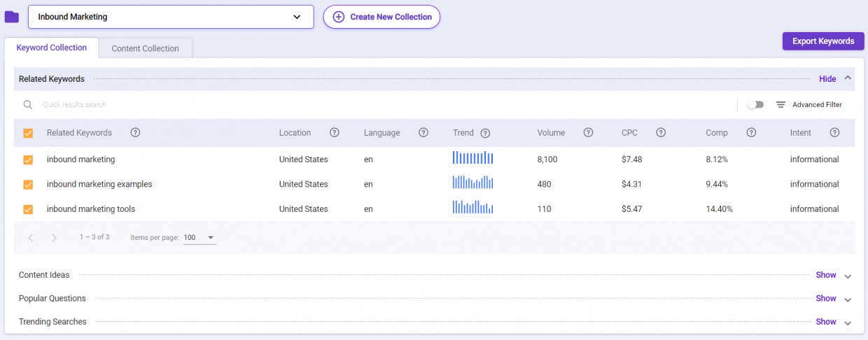
Task: Sort by the Volume column header
Action: [551, 133]
